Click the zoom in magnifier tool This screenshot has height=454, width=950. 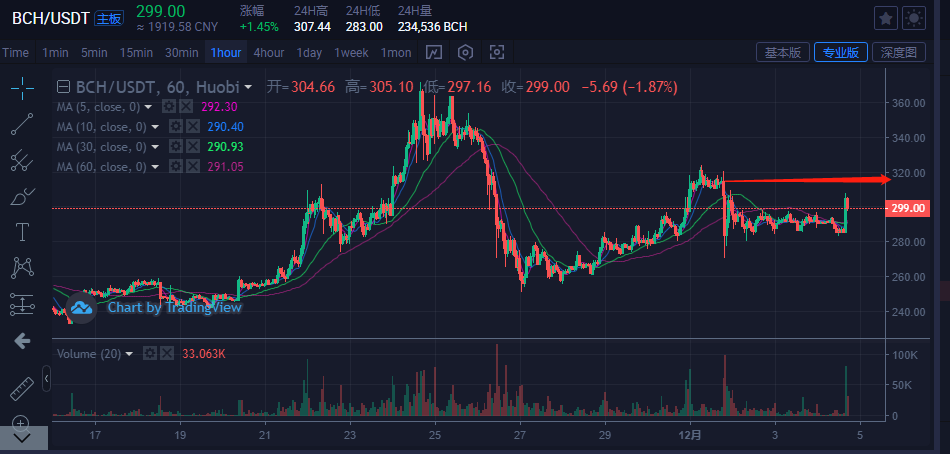21,422
